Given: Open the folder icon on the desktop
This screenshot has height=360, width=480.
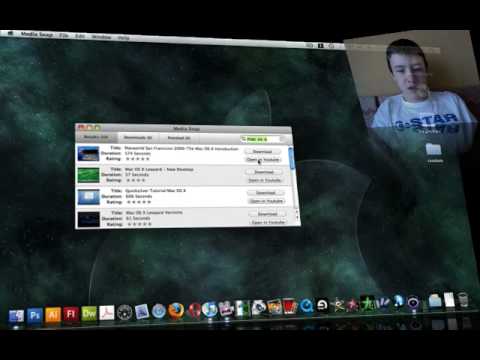Looking at the screenshot, I should [434, 150].
